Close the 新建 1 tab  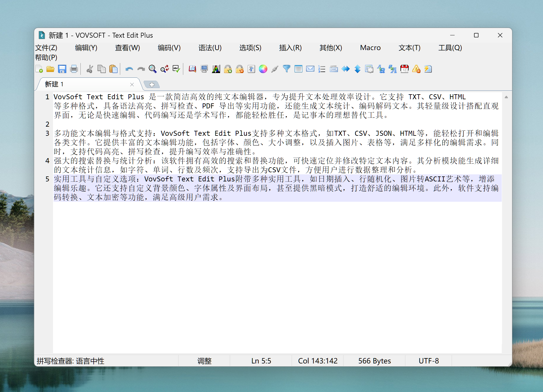[x=132, y=85]
